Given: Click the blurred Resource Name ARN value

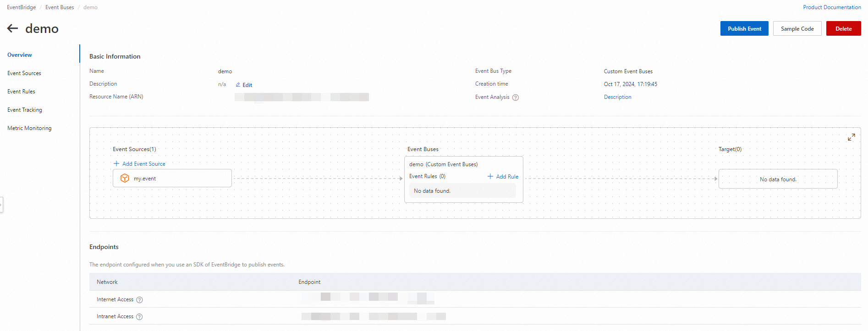Looking at the screenshot, I should click(302, 97).
